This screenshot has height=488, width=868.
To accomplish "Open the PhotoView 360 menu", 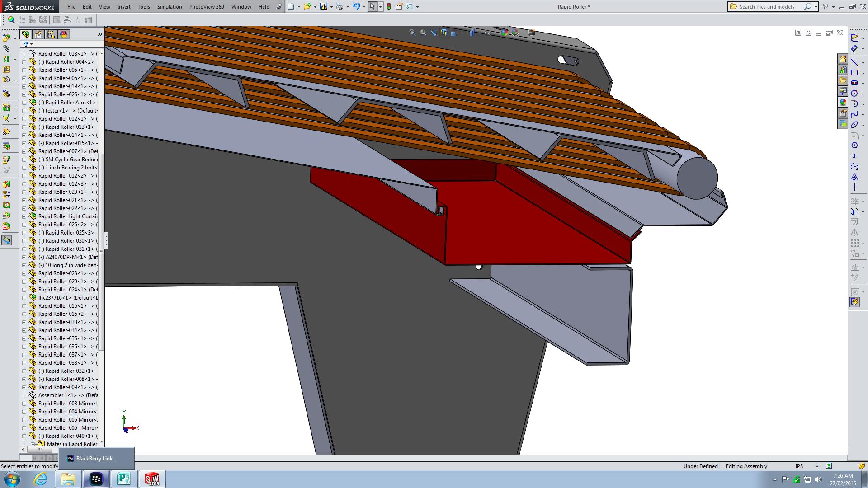I will coord(207,7).
